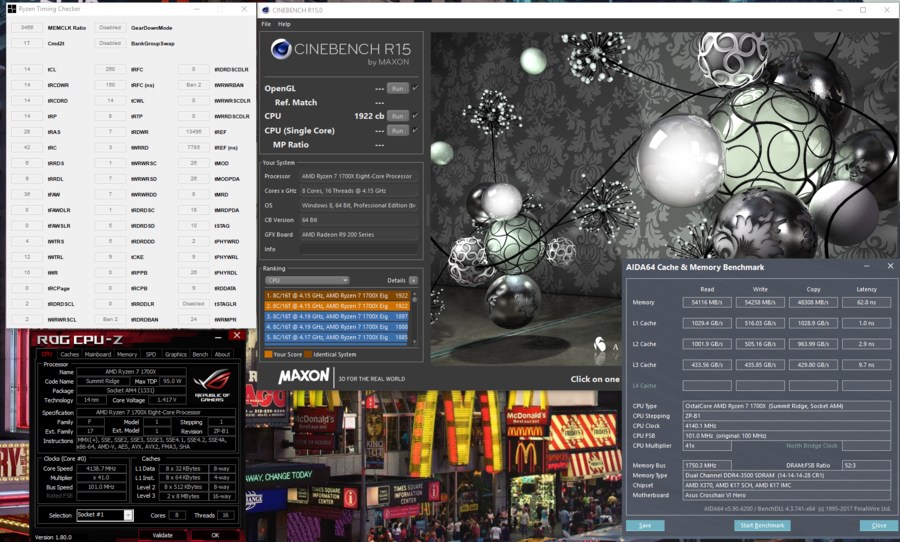Open the Help menu in Cinebench

(x=284, y=24)
